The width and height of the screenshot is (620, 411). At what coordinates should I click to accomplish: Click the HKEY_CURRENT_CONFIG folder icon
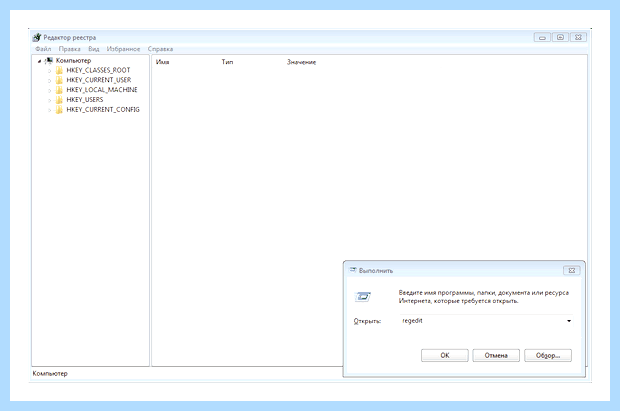pyautogui.click(x=59, y=110)
